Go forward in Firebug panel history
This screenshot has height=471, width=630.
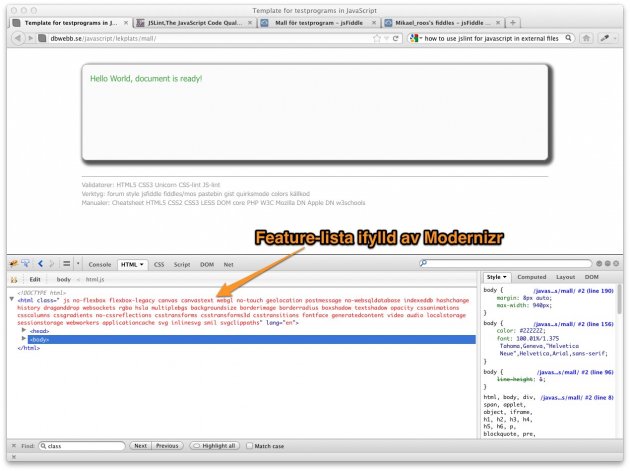point(52,264)
